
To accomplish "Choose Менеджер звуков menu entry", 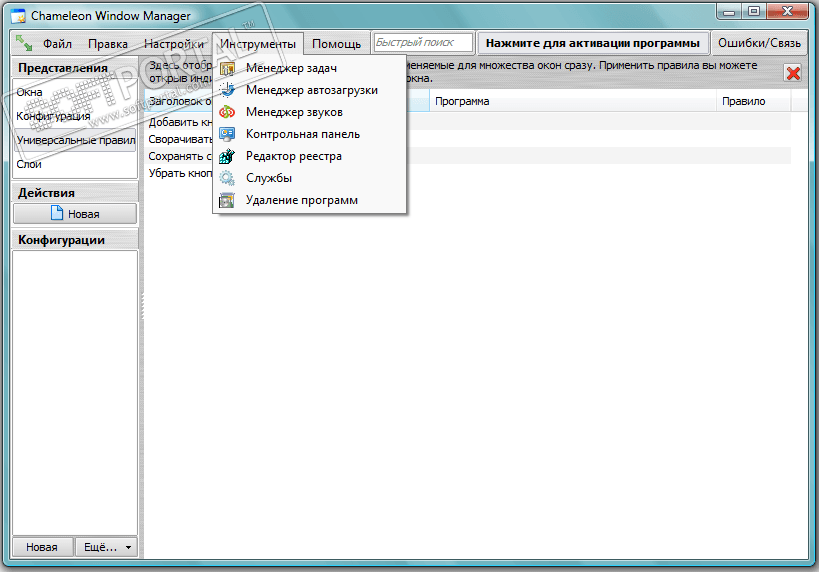I will click(x=310, y=112).
